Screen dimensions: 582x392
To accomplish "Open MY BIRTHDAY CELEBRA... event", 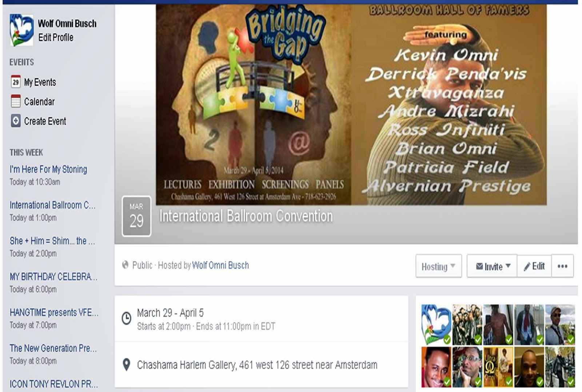I will (53, 277).
